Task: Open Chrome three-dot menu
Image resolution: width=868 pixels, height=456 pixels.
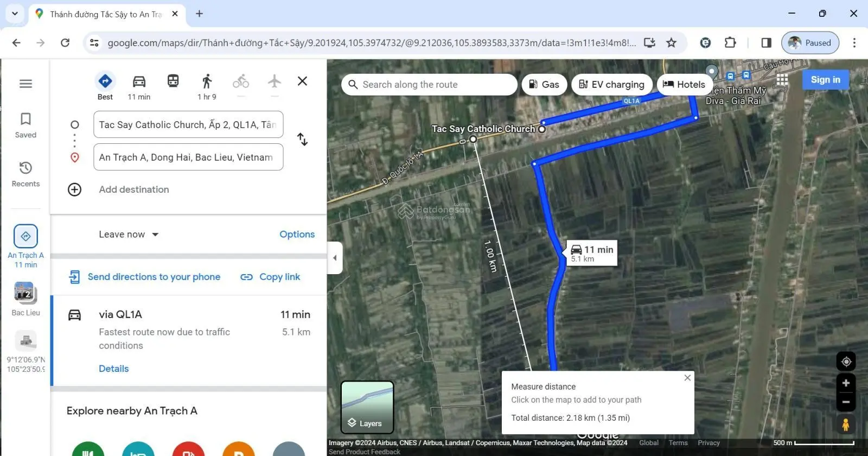Action: 854,43
